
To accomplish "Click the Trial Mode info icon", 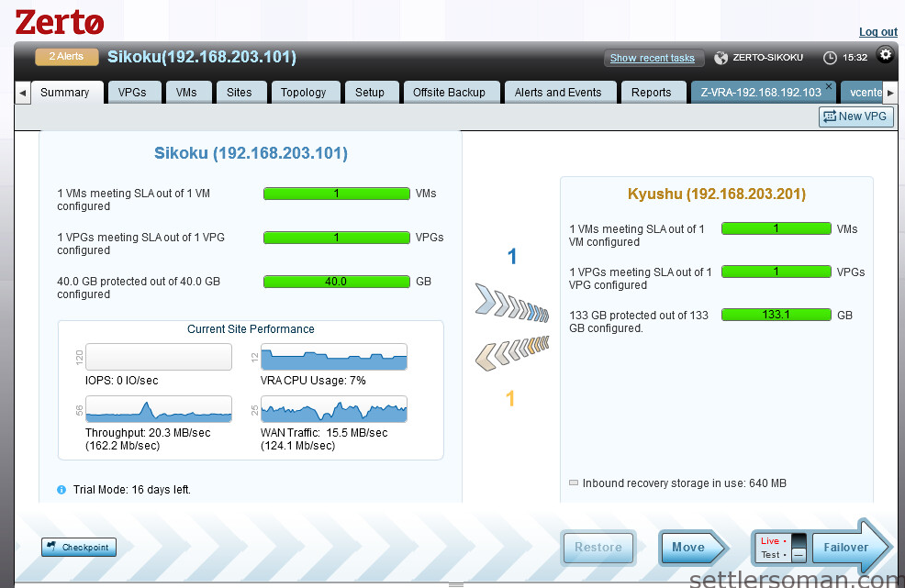I will click(x=61, y=490).
